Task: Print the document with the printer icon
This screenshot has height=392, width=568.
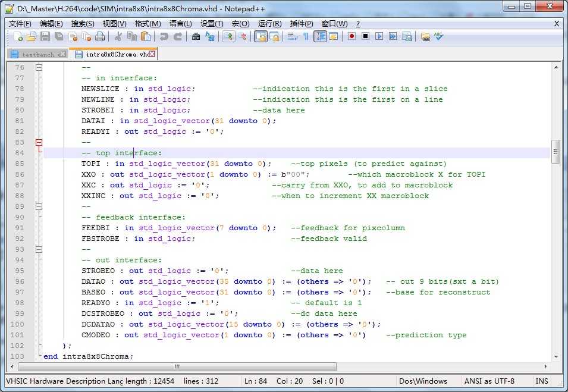Action: point(99,36)
